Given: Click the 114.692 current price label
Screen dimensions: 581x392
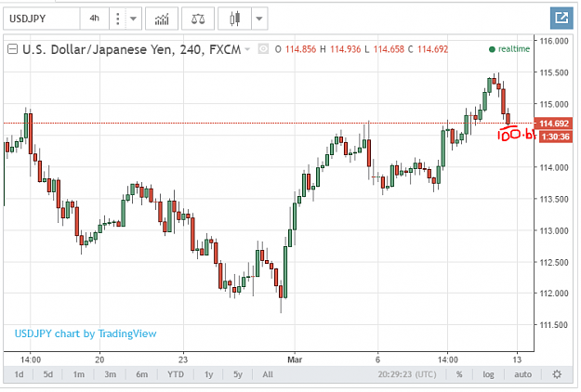Looking at the screenshot, I should [554, 124].
